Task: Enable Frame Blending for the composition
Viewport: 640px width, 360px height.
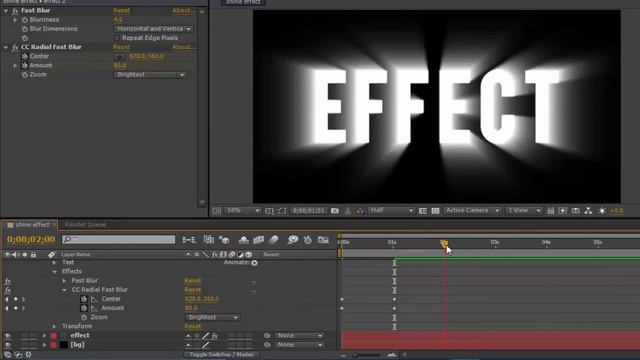Action: pyautogui.click(x=258, y=240)
